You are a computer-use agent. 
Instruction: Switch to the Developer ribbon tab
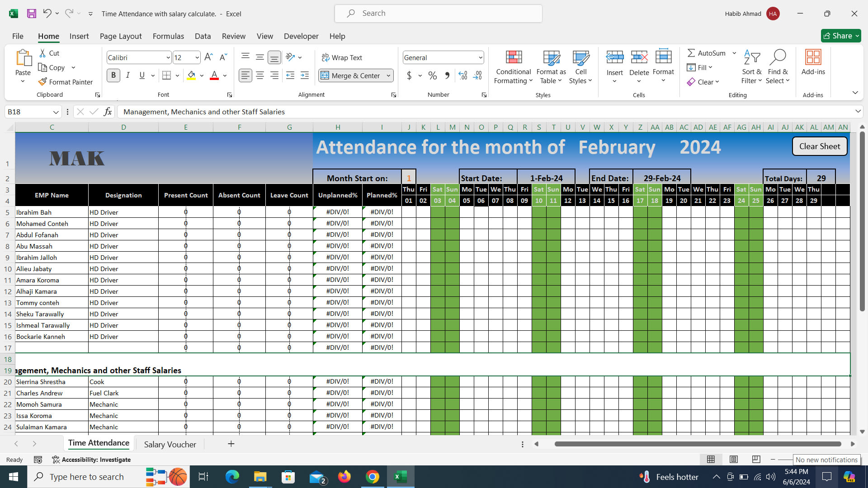pos(301,36)
